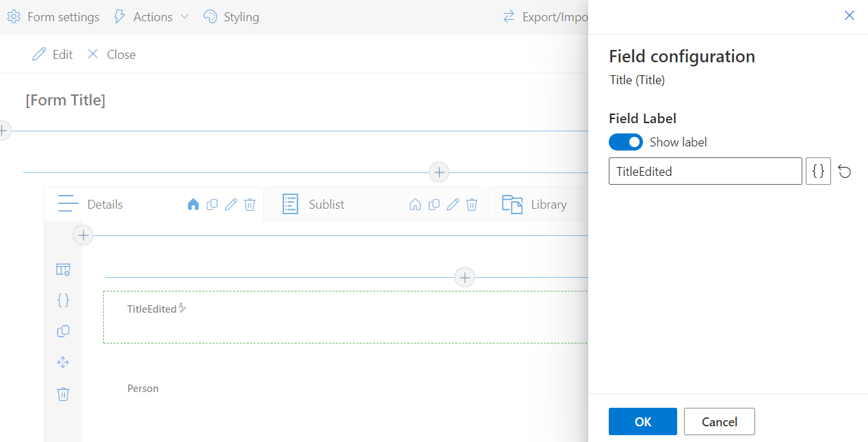Expand the Actions dropdown menu
868x442 pixels.
(x=151, y=17)
